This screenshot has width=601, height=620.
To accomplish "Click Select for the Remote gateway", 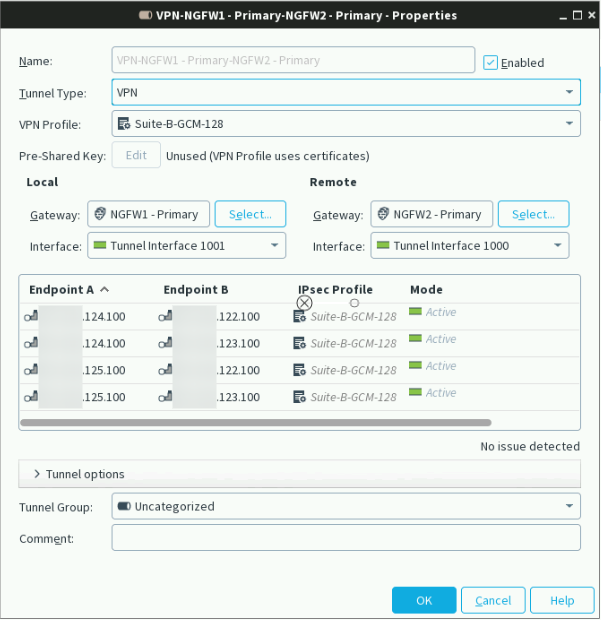I will [533, 214].
